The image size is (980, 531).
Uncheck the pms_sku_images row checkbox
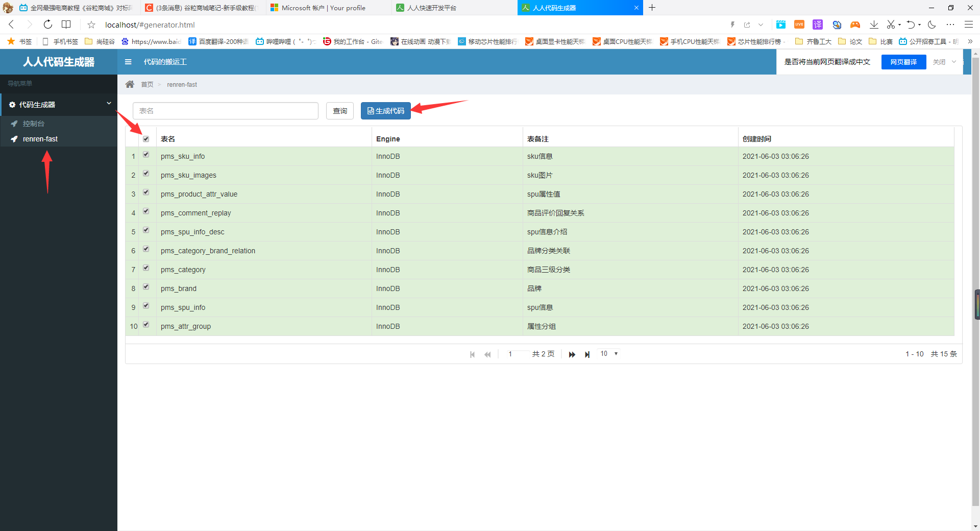[146, 174]
